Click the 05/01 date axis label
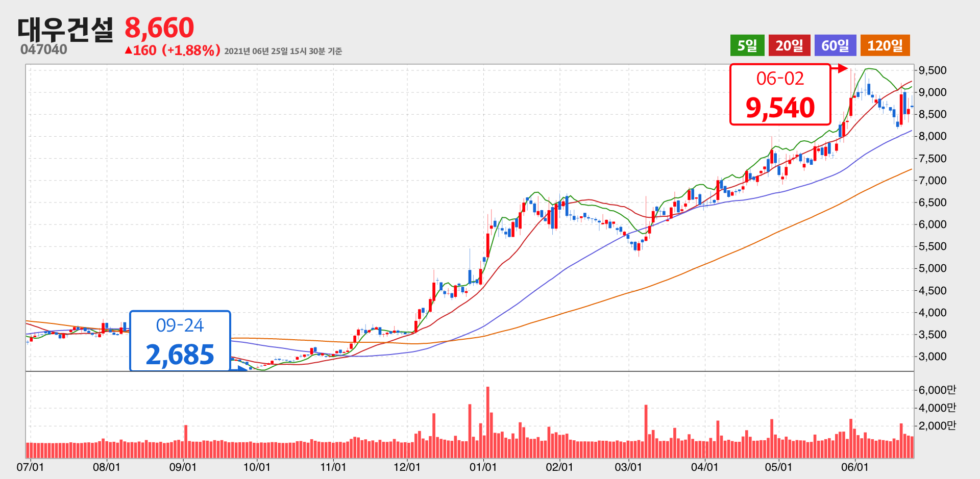Screen dimensions: 980x479 [778, 467]
